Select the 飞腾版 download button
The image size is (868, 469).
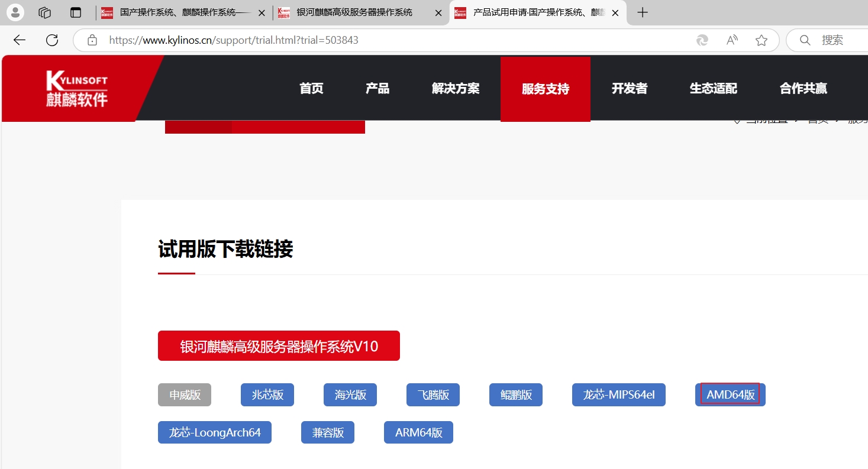[x=433, y=395]
